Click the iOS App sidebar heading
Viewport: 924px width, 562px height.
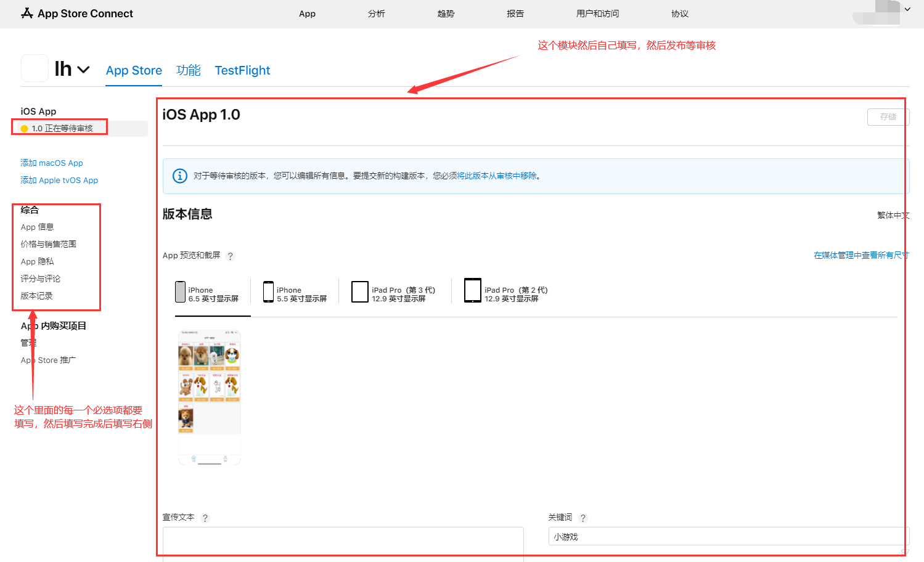[38, 112]
